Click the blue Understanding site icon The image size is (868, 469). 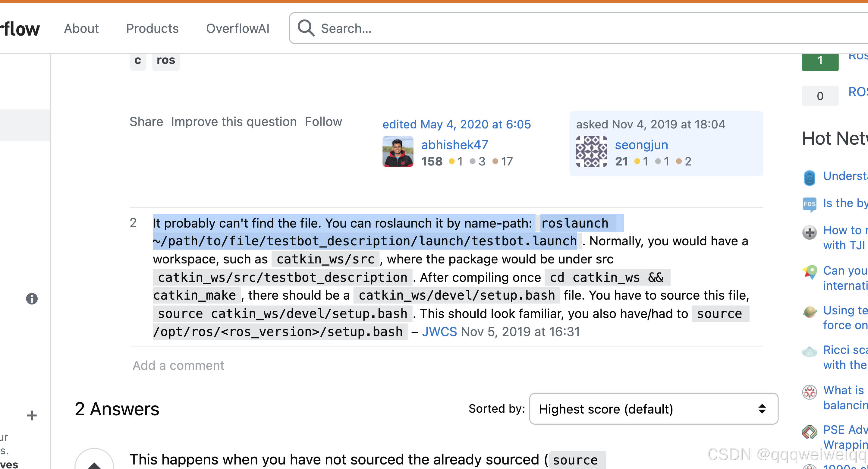809,178
